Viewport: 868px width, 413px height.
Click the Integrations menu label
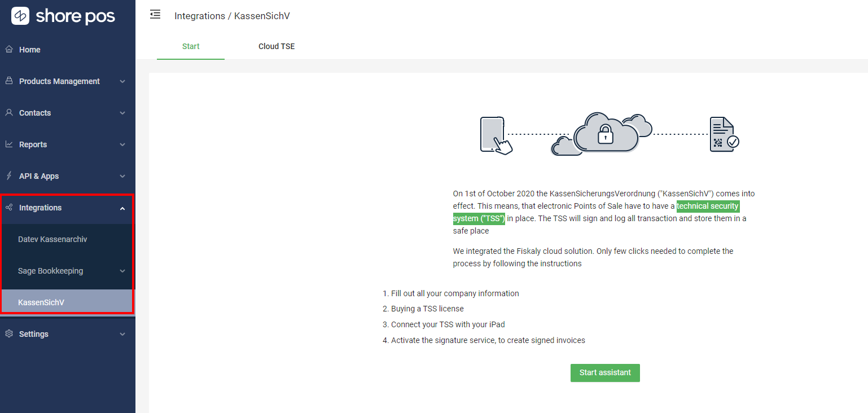tap(41, 208)
